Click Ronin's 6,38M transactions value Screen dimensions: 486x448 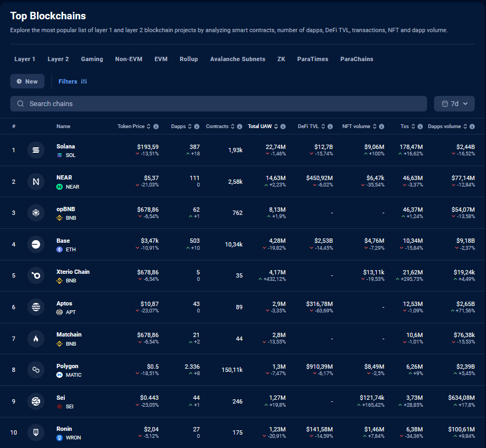point(414,429)
